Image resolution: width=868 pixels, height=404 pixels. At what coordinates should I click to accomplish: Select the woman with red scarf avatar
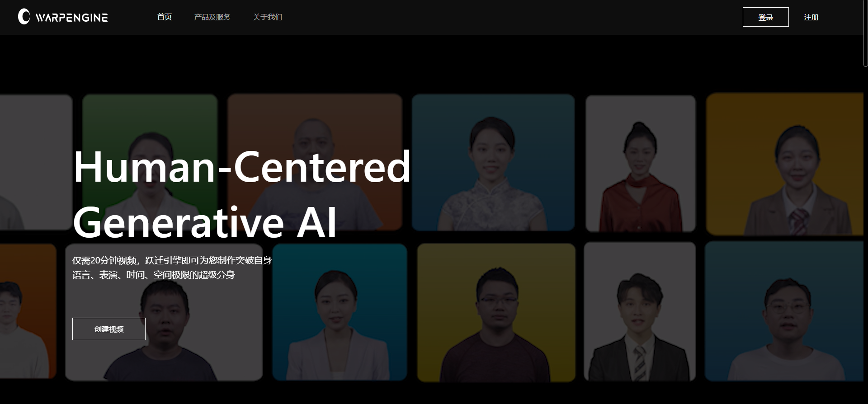coord(641,163)
